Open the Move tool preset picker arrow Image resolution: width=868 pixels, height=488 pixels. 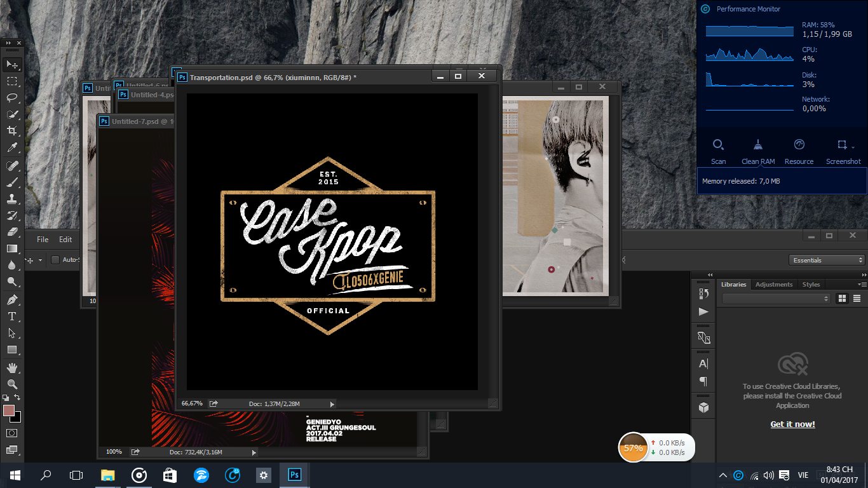(41, 260)
